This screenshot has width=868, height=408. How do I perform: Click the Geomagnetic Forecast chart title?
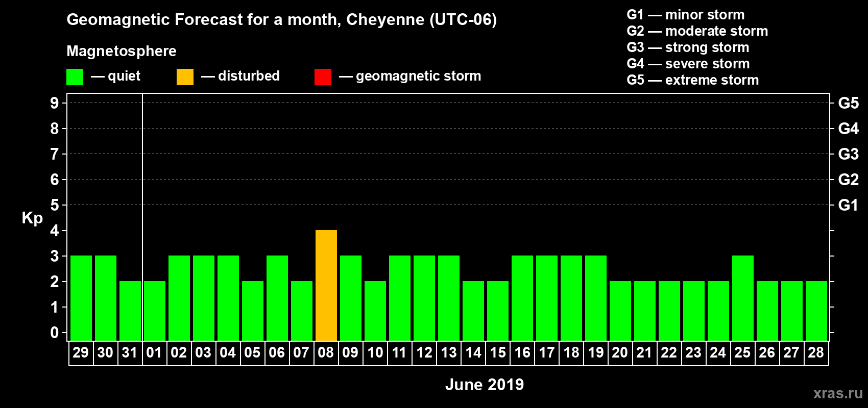[x=281, y=20]
